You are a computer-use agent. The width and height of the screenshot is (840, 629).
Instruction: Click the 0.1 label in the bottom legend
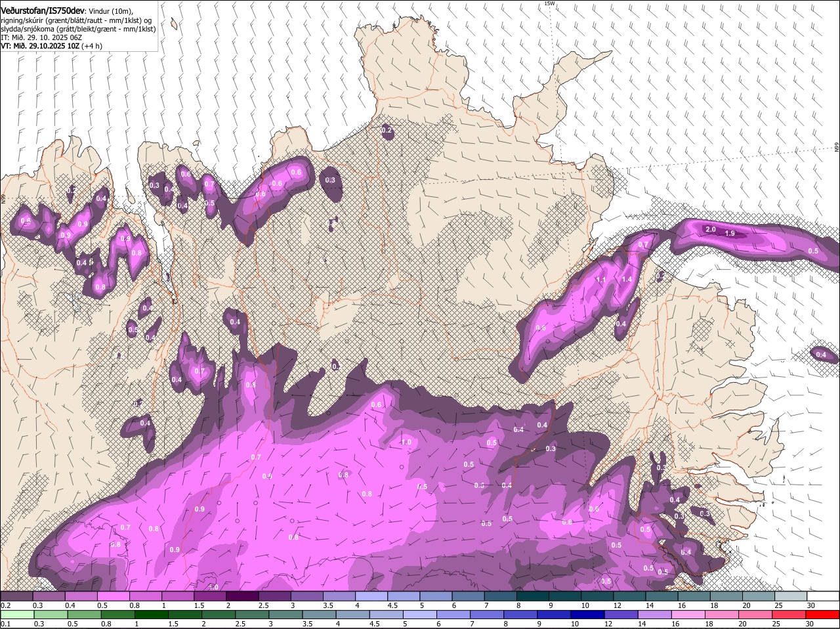point(5,624)
